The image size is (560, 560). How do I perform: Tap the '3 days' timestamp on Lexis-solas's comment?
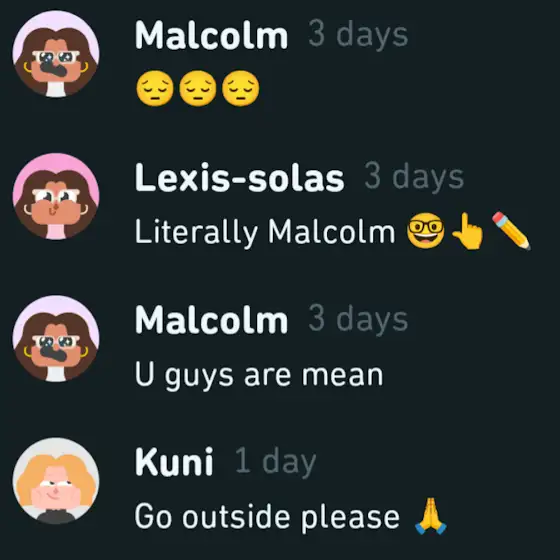click(x=414, y=176)
